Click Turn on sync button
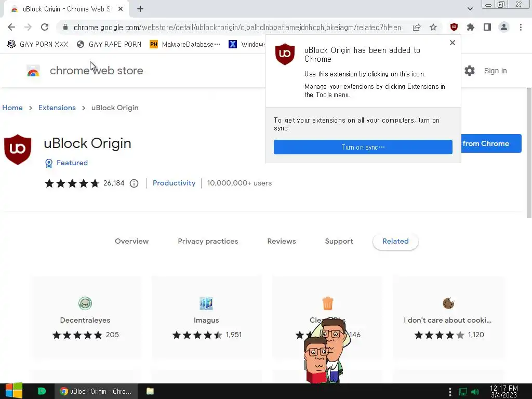532x399 pixels. click(x=363, y=147)
